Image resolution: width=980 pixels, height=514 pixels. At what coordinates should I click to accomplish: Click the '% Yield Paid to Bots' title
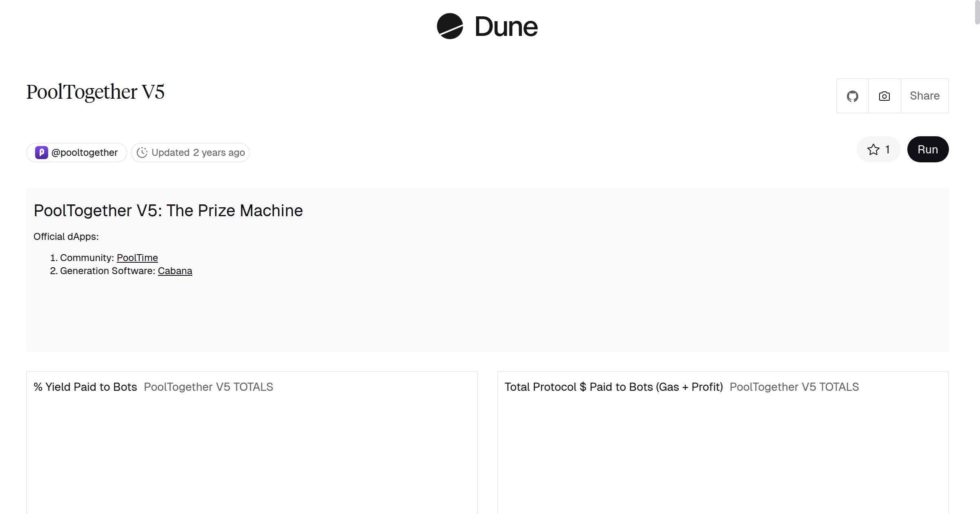tap(85, 387)
